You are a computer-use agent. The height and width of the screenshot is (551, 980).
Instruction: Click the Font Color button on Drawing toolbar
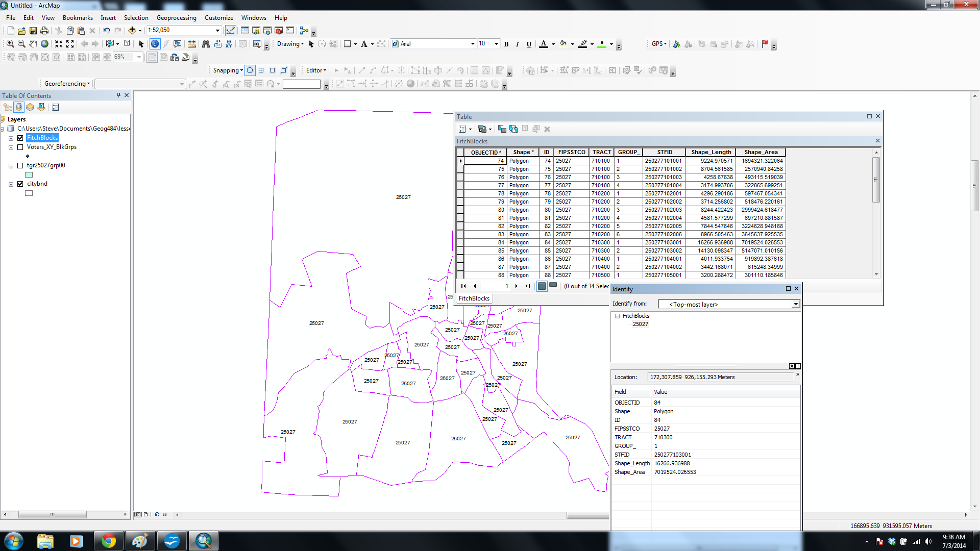click(x=544, y=44)
